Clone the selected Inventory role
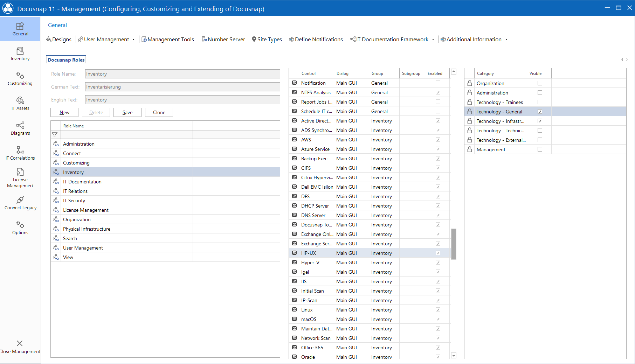 (159, 112)
